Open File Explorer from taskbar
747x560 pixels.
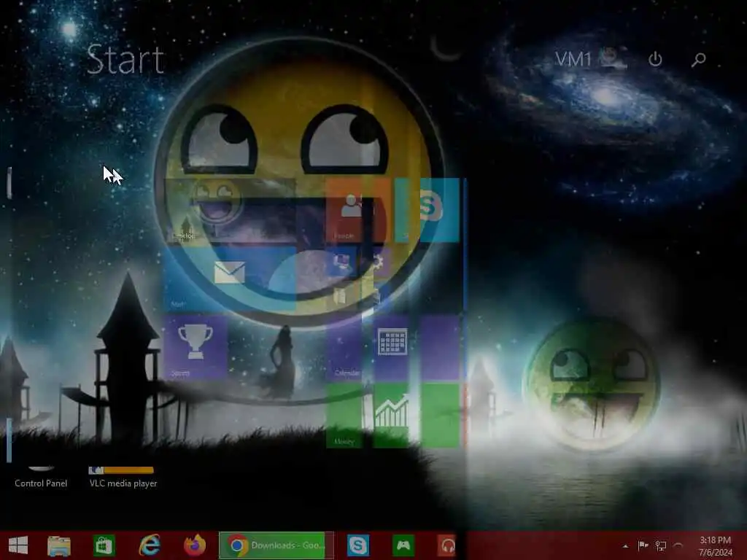[59, 545]
